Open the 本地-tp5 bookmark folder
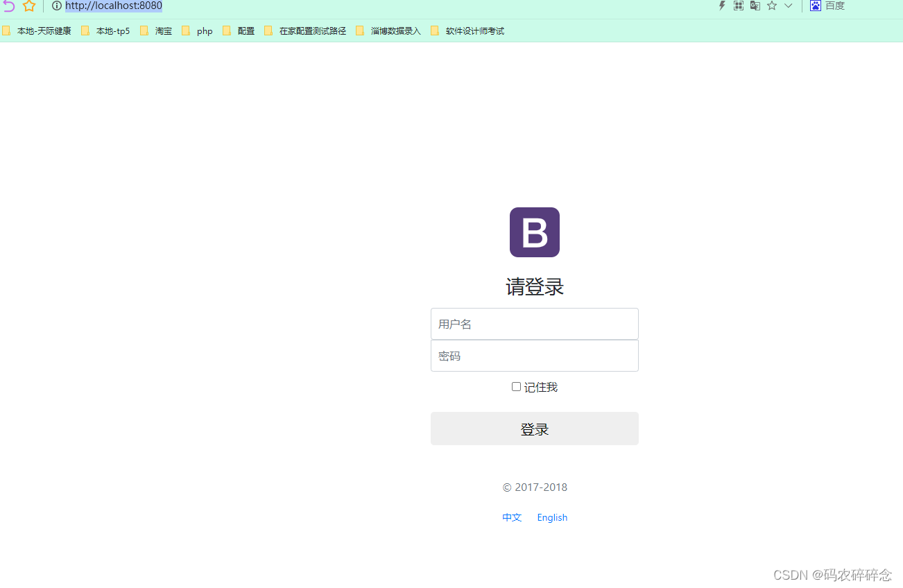 pyautogui.click(x=106, y=31)
